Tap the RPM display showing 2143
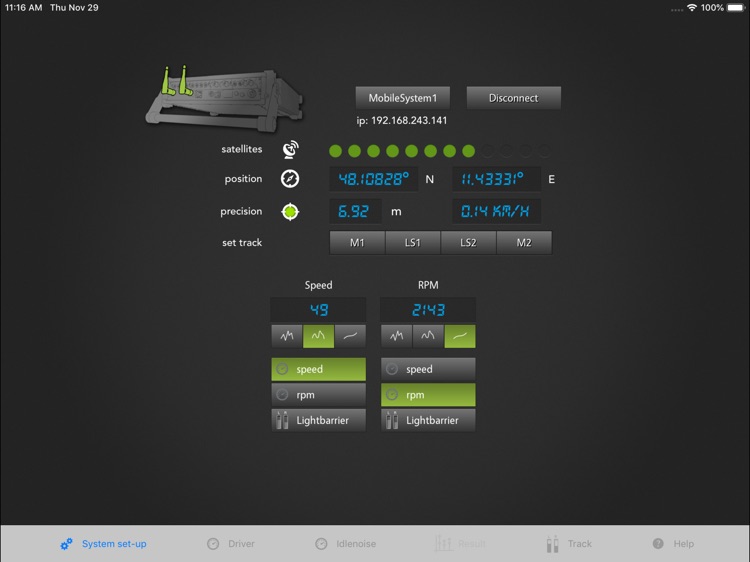Screen dimensions: 750x562 coord(428,310)
